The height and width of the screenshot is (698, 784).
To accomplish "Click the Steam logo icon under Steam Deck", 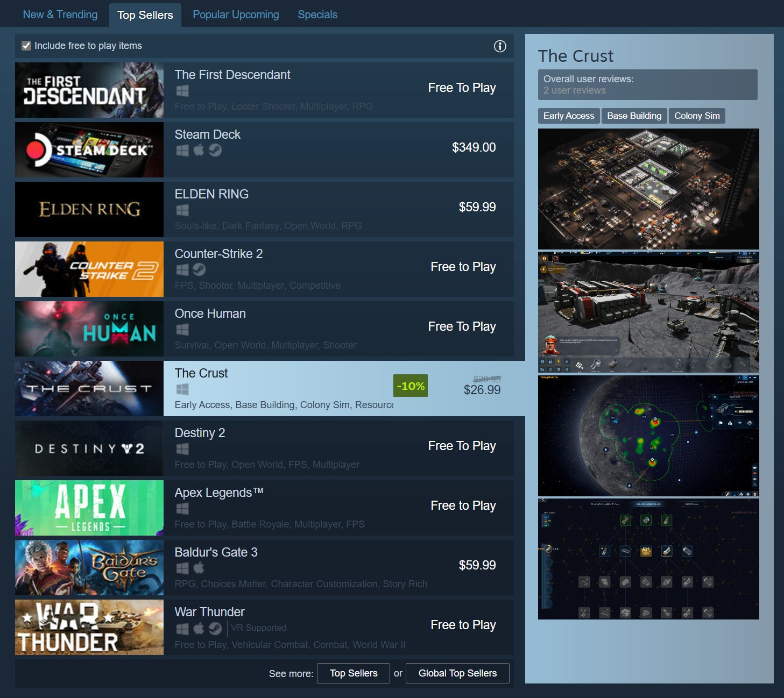I will (215, 150).
